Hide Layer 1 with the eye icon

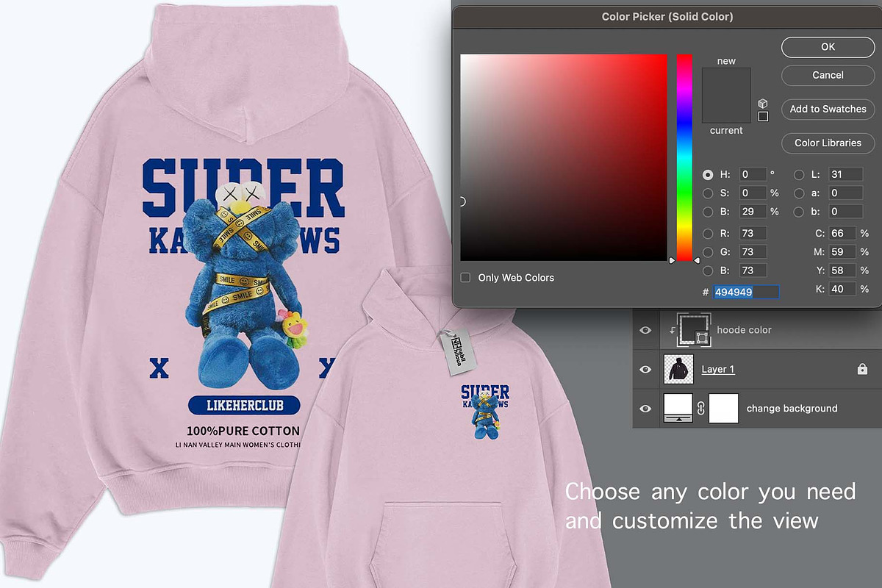[645, 369]
